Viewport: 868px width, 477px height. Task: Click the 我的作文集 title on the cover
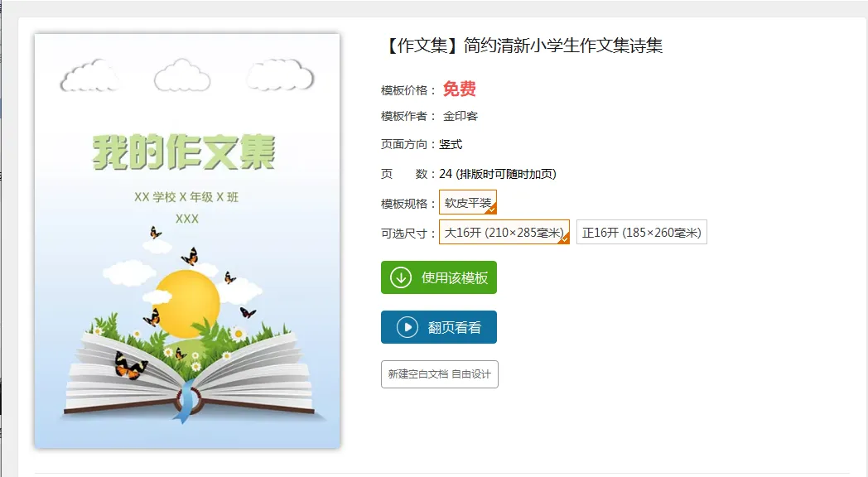(x=184, y=152)
